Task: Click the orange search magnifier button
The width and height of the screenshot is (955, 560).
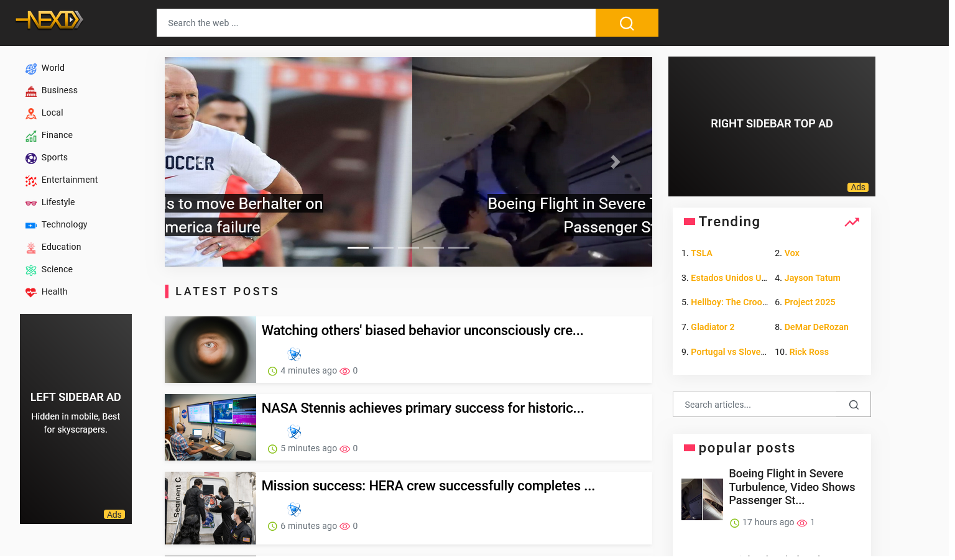Action: [626, 23]
